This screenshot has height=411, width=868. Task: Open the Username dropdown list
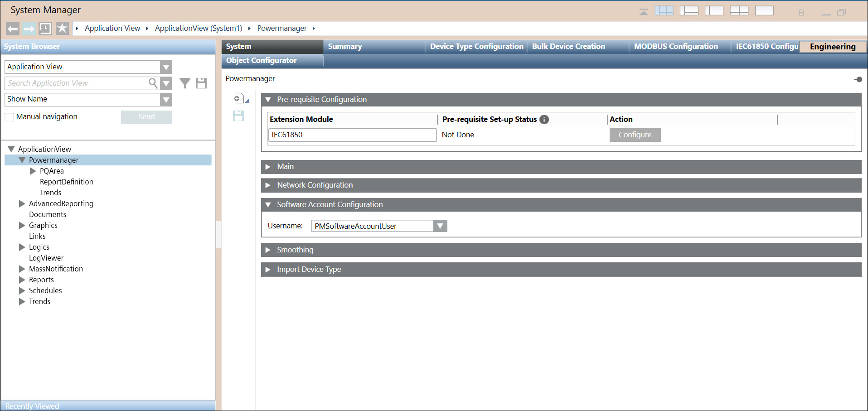(440, 226)
